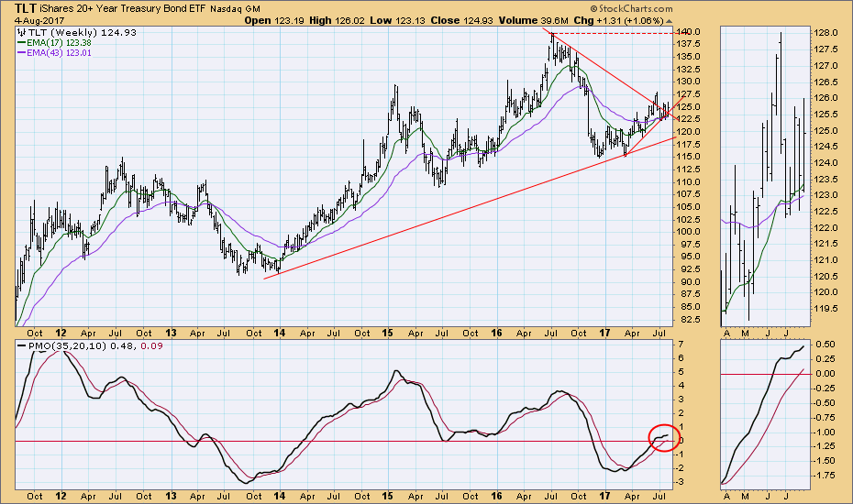Click the 135.0 price axis label

click(x=690, y=57)
